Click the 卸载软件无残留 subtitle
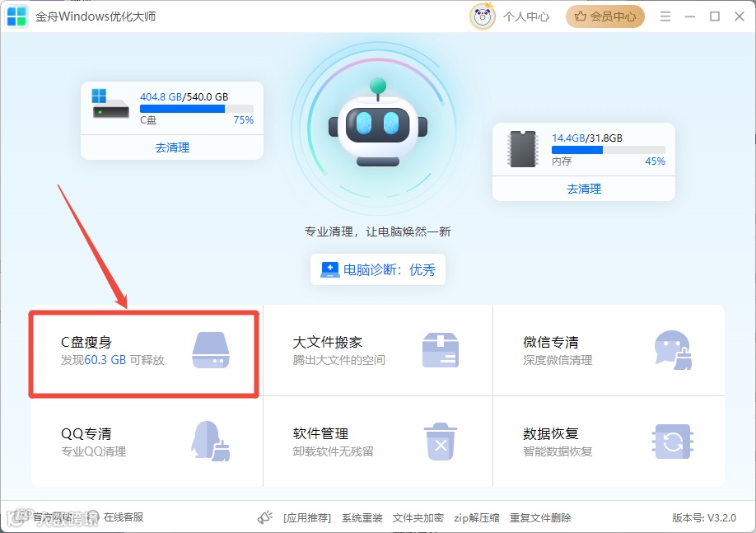This screenshot has height=533, width=756. 333,451
